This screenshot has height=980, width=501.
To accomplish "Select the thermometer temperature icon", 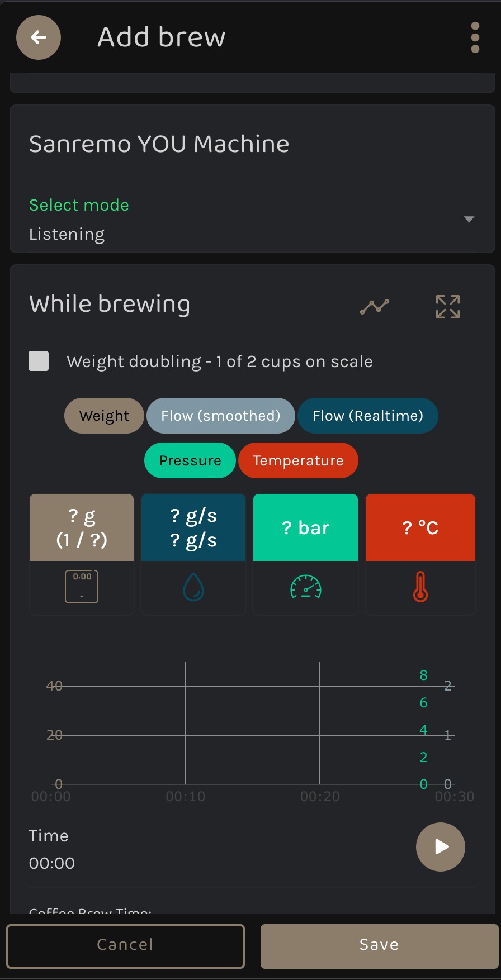I will (x=420, y=587).
